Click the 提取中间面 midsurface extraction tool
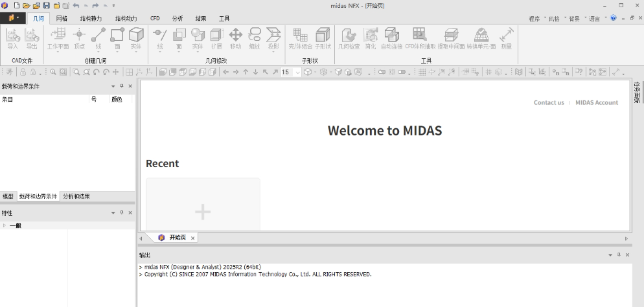Viewport: 644px width, 307px height. click(451, 39)
